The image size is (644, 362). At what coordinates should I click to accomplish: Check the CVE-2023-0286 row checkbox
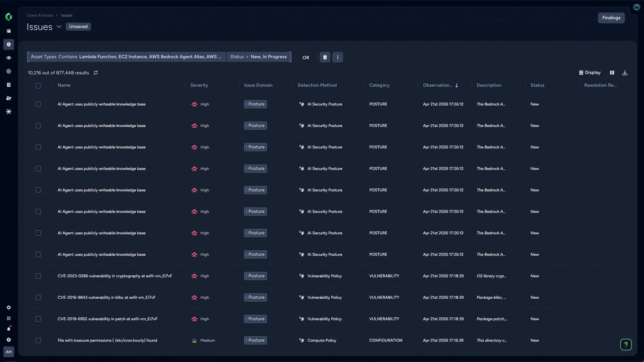pyautogui.click(x=38, y=276)
